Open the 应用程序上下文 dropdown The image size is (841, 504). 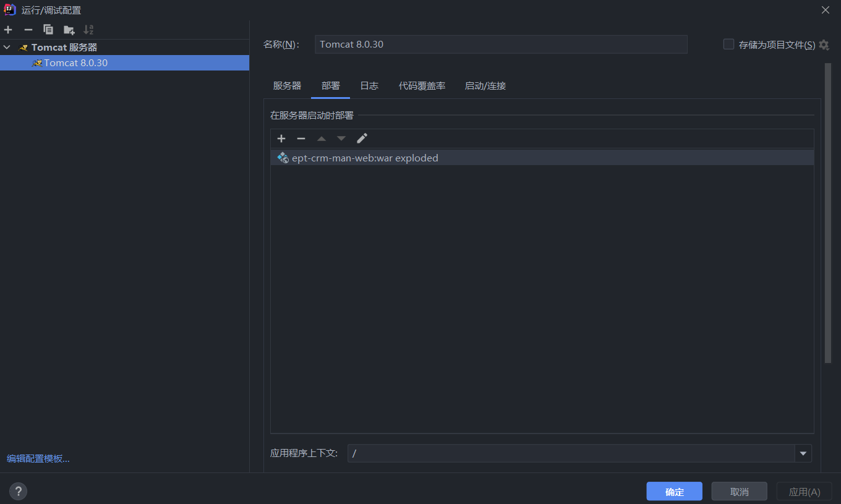(x=803, y=453)
